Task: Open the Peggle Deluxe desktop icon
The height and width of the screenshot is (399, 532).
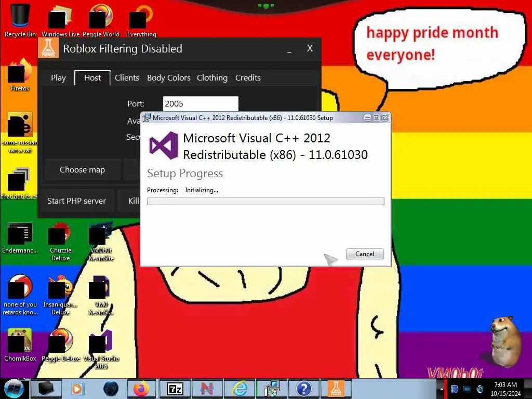Action: (61, 344)
